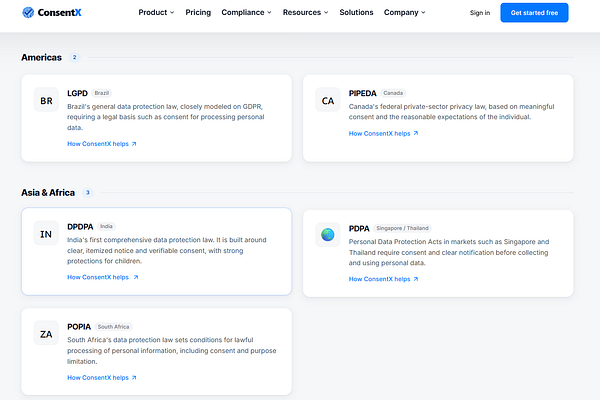Click the LGPD description about Brazil's law
The width and height of the screenshot is (600, 400).
coord(166,117)
